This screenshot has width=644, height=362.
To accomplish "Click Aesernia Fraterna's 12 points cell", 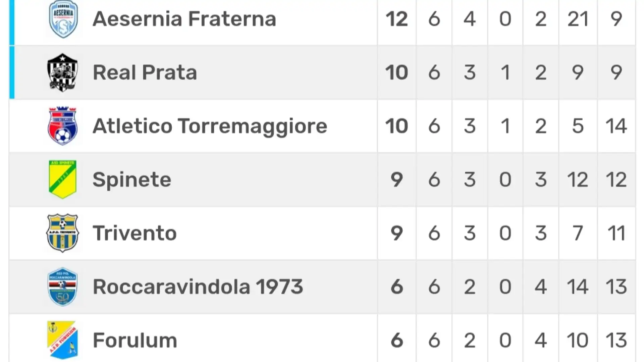I will click(x=396, y=19).
